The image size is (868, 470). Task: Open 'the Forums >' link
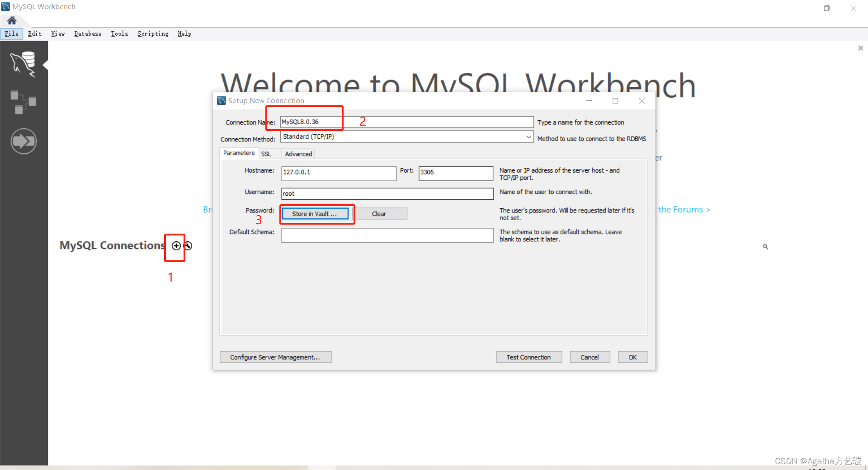pyautogui.click(x=684, y=210)
